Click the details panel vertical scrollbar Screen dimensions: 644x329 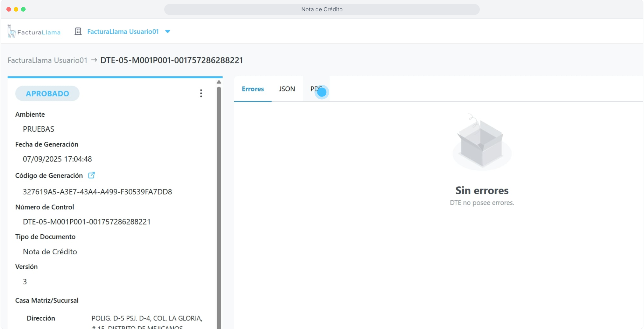pyautogui.click(x=219, y=207)
